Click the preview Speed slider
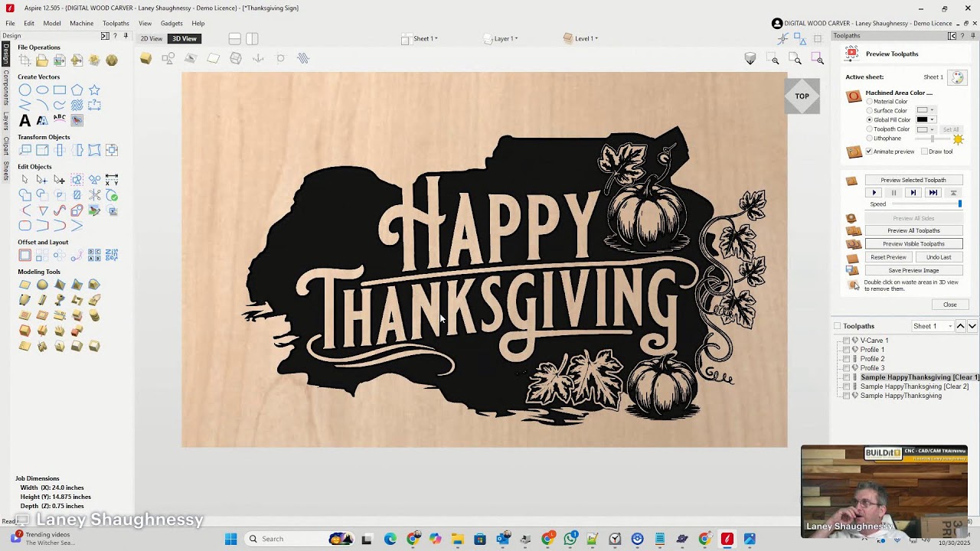 pos(926,204)
